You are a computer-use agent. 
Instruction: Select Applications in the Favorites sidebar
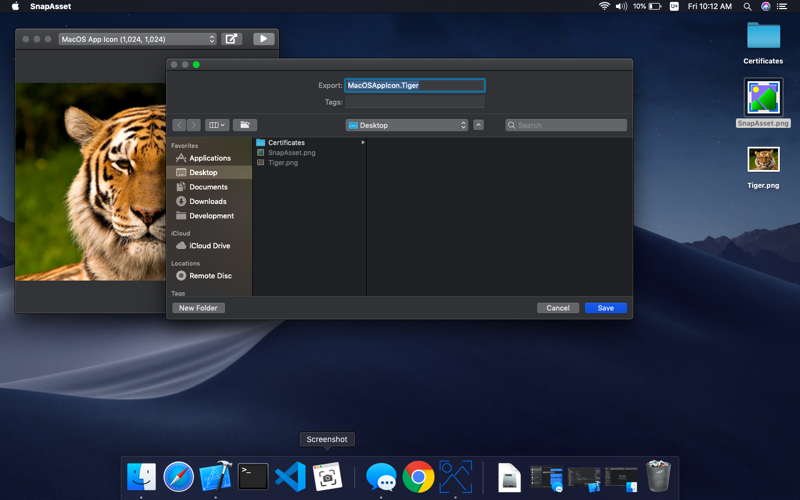click(x=209, y=158)
